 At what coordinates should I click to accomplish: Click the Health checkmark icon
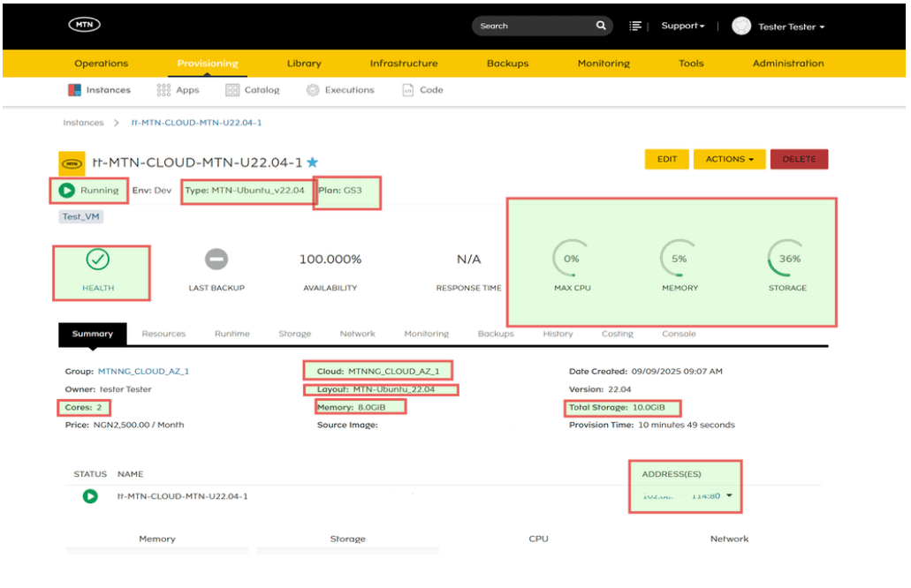[x=97, y=259]
